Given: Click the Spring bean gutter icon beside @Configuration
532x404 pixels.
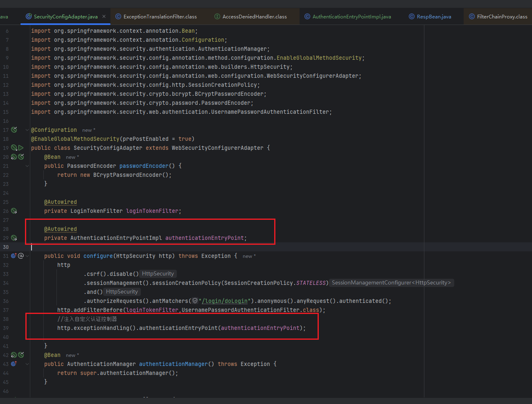Looking at the screenshot, I should click(x=14, y=130).
